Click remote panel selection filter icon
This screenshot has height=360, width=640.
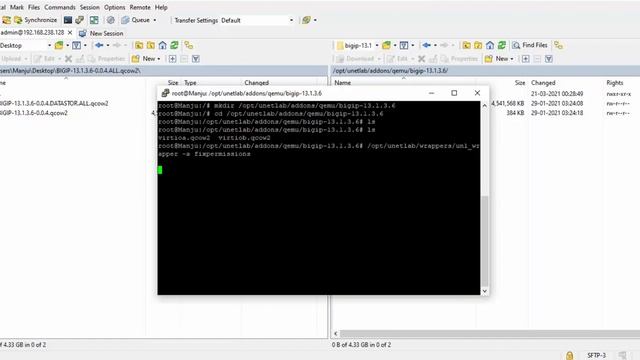point(549,59)
